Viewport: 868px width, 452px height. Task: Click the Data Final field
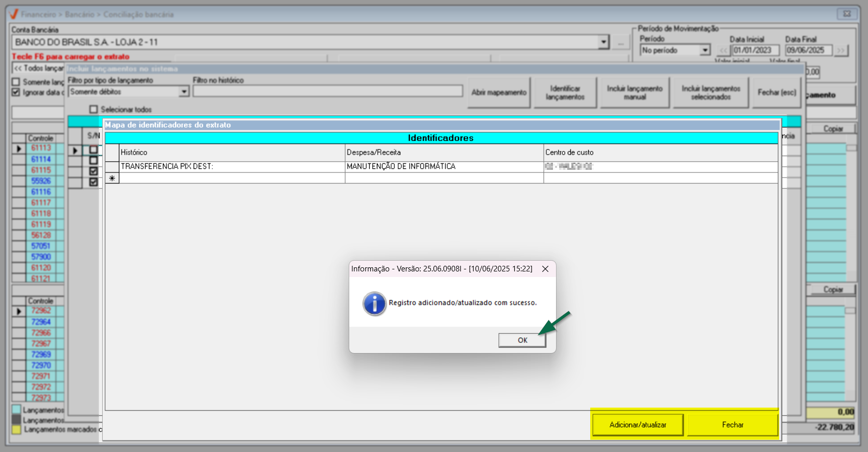point(809,50)
